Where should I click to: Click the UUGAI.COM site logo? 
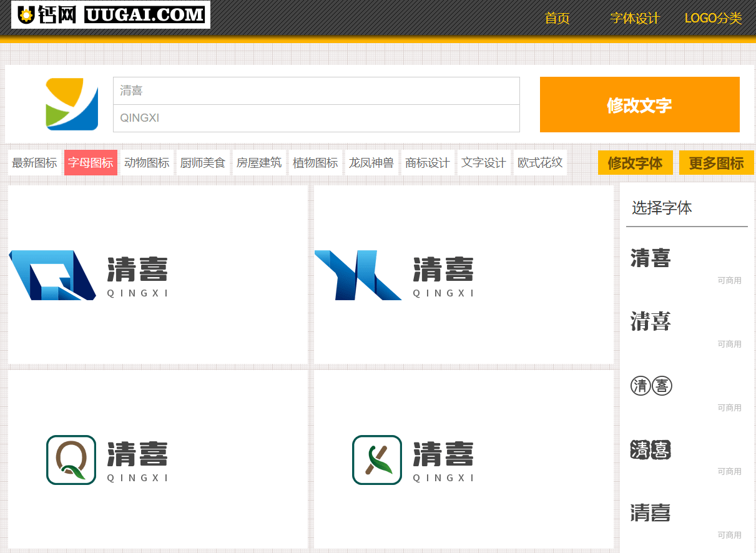click(110, 15)
